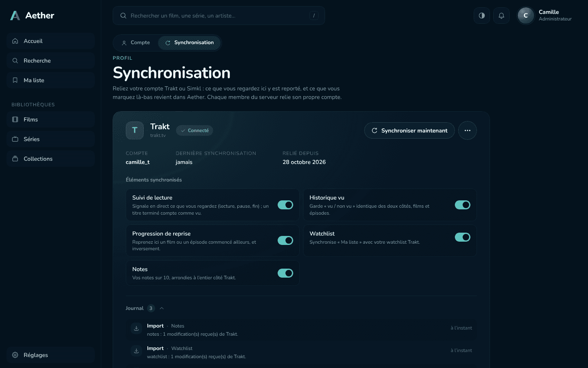Toggle Historique vu switch
Viewport: 588px width, 368px height.
[463, 205]
